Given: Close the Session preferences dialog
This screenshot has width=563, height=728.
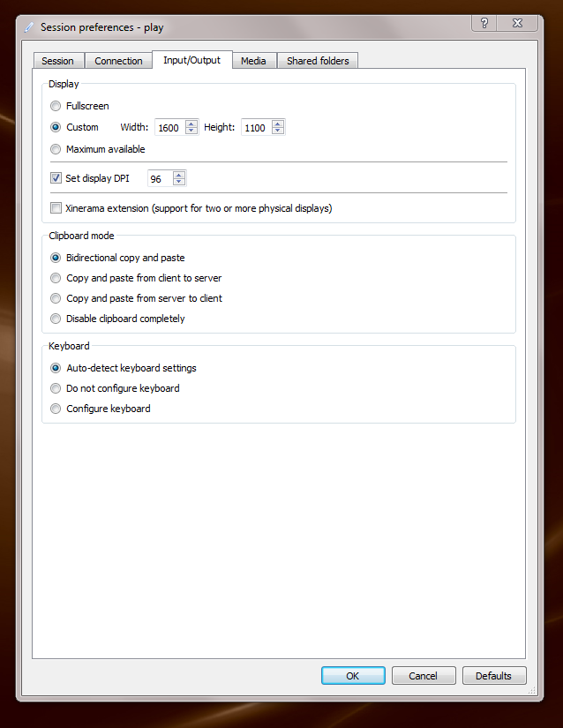Looking at the screenshot, I should click(517, 23).
